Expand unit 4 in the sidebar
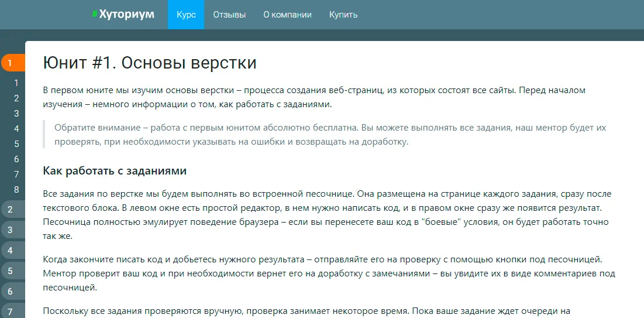Image resolution: width=644 pixels, height=318 pixels. pyautogui.click(x=13, y=251)
